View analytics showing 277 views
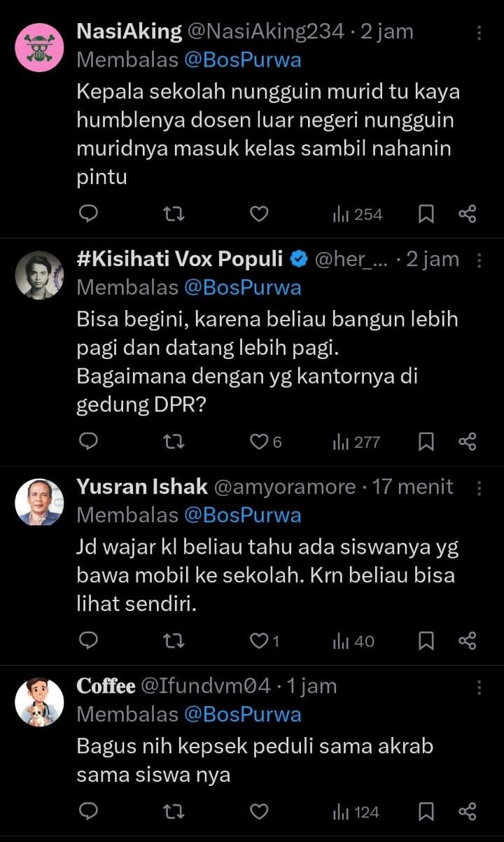The image size is (504, 842). (x=357, y=442)
